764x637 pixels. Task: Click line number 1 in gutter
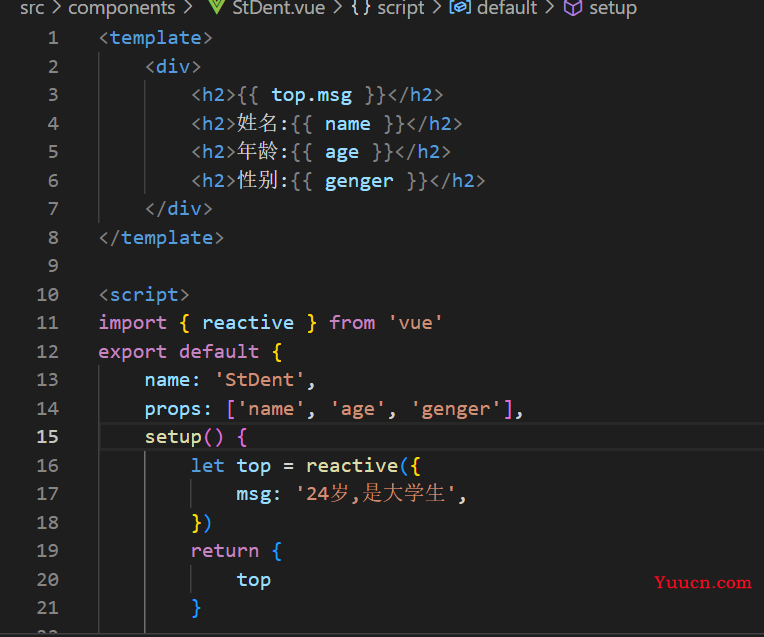[53, 38]
